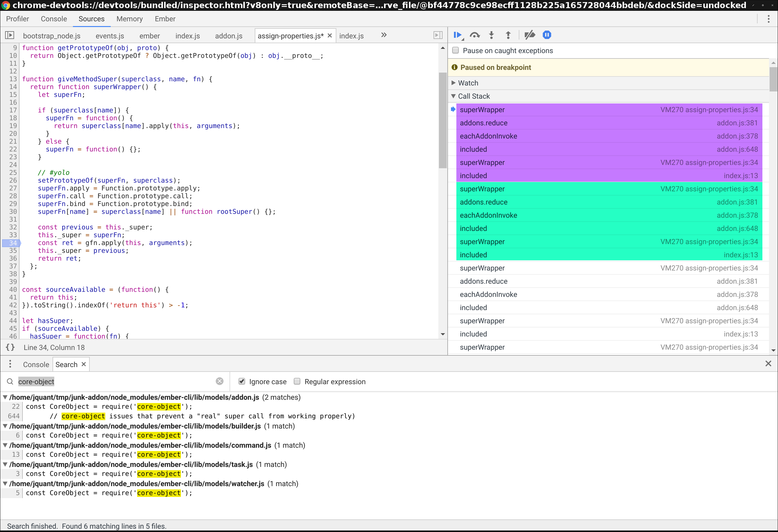The height and width of the screenshot is (532, 778).
Task: Toggle the pause-on-exceptions control
Action: coord(547,35)
